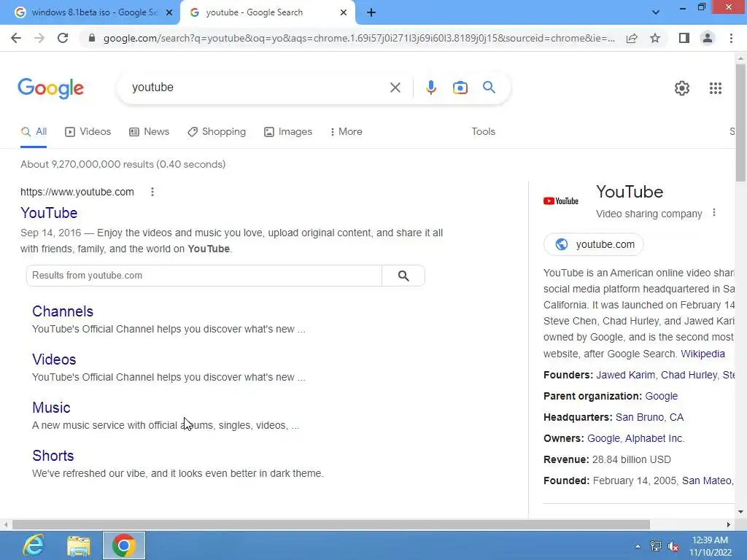Image resolution: width=747 pixels, height=560 pixels.
Task: Click the horizontal scrollbar left arrow
Action: (6, 525)
